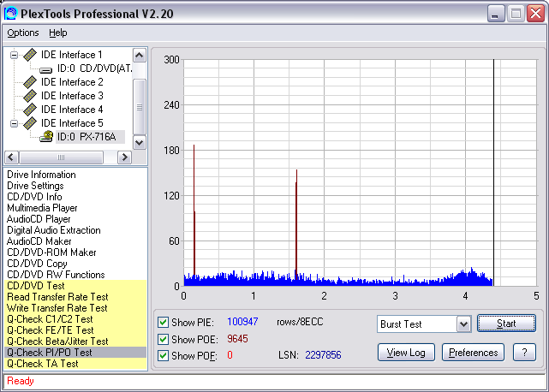Open Digital Audio Extraction
Viewport: 549px width, 392px height.
point(54,230)
